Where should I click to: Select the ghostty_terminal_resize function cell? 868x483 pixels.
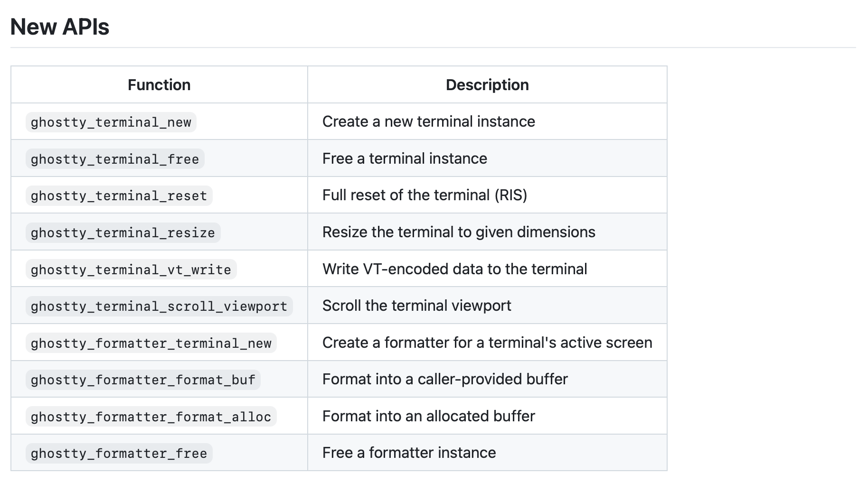pos(123,233)
